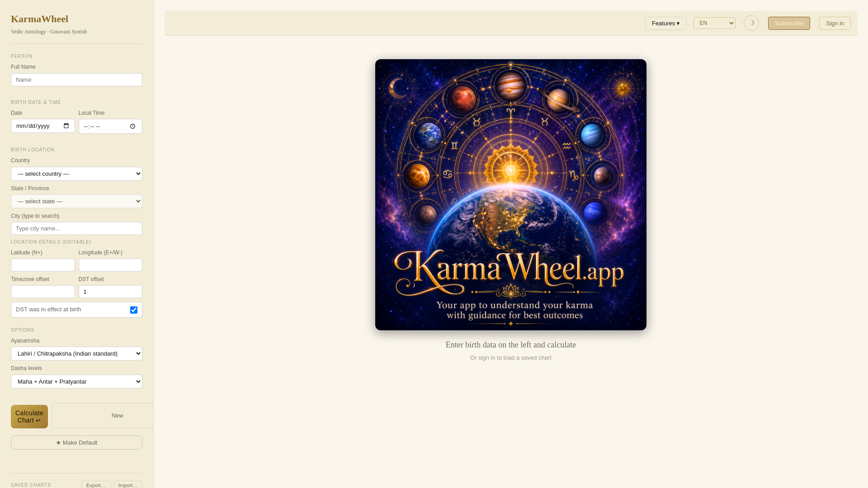Uncheck DST was in effect at birth
The width and height of the screenshot is (868, 488).
click(x=134, y=310)
